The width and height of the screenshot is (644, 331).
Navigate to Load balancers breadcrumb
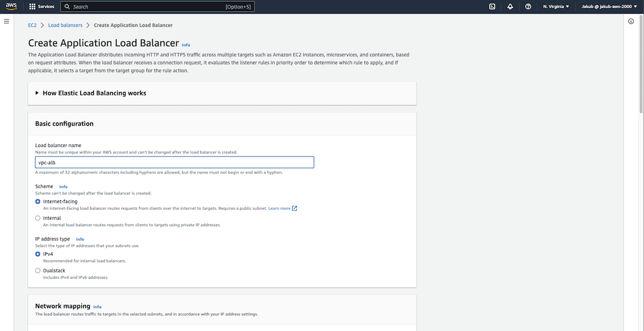[65, 25]
